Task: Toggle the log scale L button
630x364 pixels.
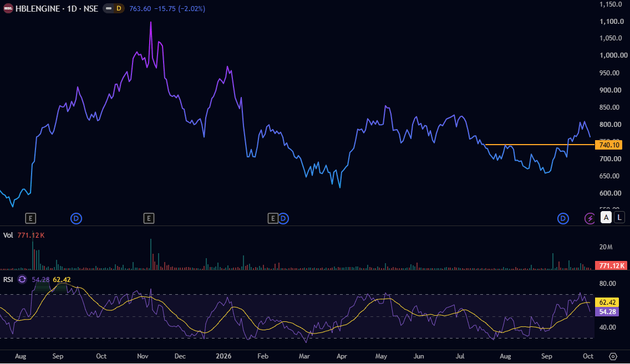Action: coord(619,218)
